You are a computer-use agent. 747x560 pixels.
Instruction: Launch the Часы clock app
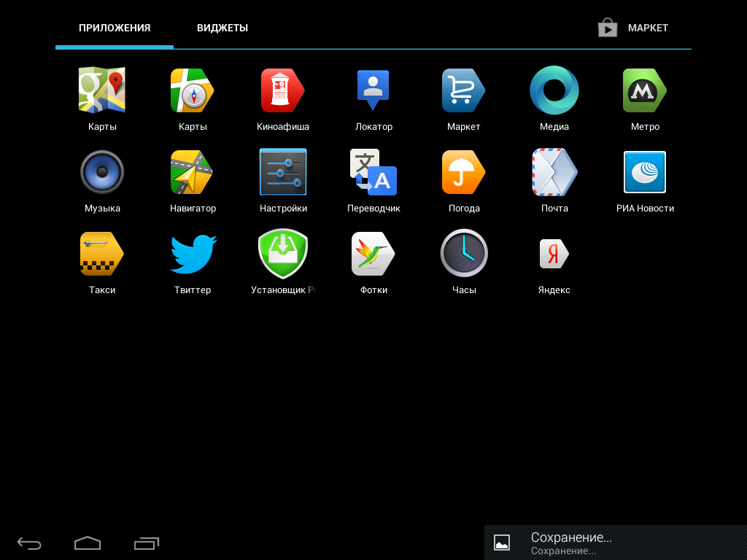pyautogui.click(x=463, y=253)
